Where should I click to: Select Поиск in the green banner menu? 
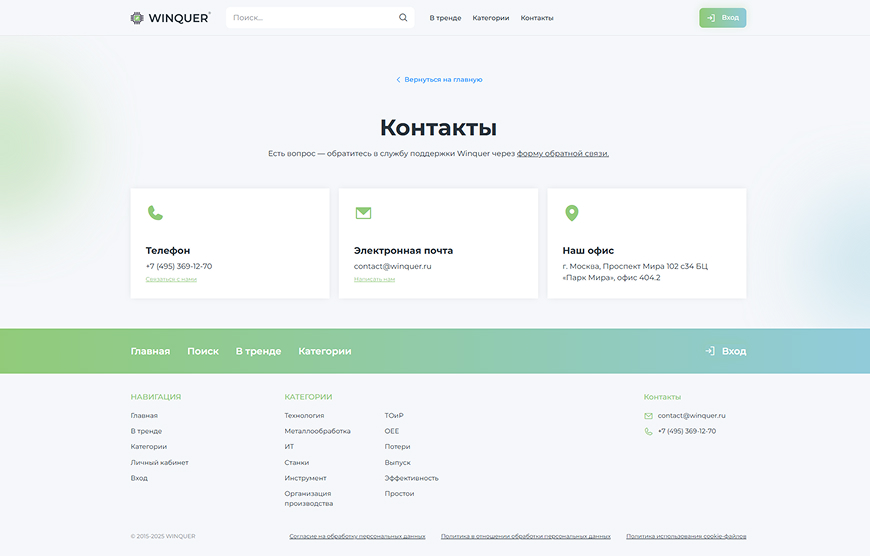pos(203,351)
